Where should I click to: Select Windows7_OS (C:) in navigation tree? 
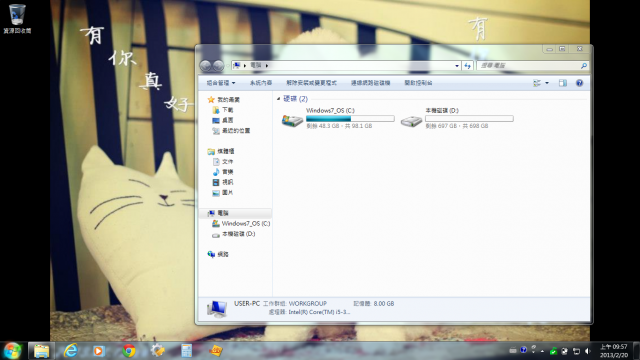241,224
